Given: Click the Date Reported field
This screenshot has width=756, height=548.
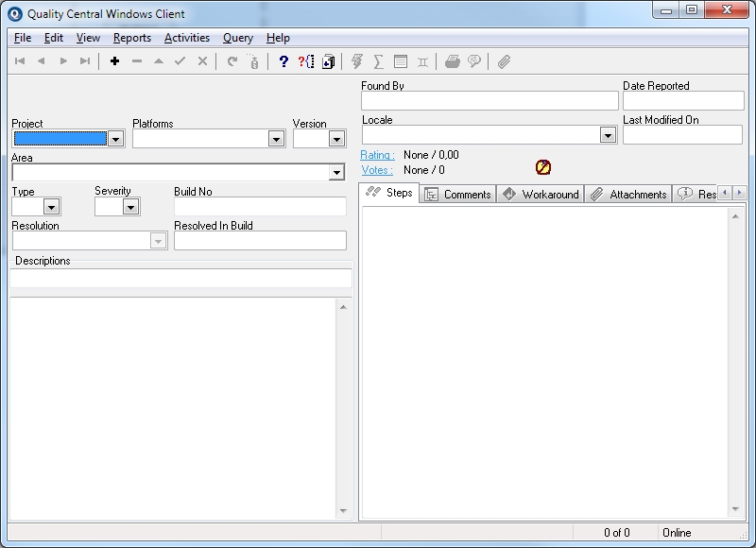Looking at the screenshot, I should coord(683,101).
